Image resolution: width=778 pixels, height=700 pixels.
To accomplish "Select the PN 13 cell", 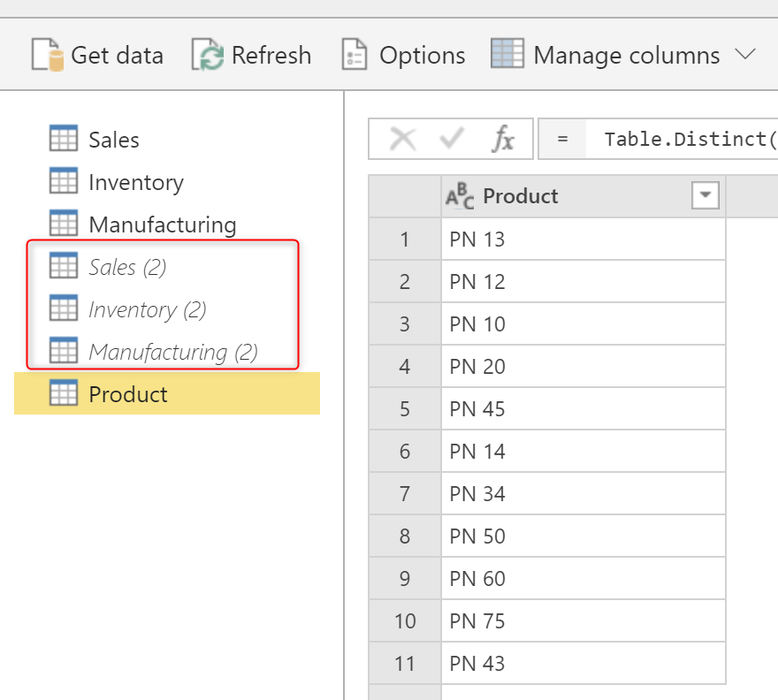I will [583, 239].
